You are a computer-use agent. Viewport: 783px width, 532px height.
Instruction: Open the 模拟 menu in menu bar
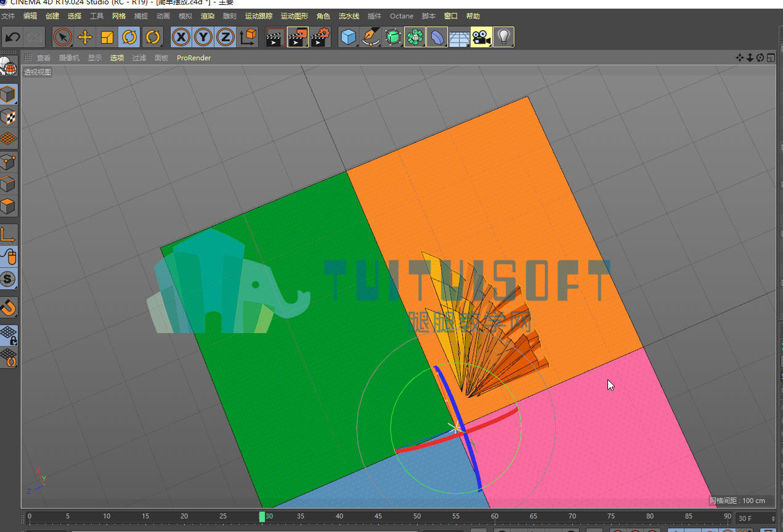pyautogui.click(x=185, y=16)
